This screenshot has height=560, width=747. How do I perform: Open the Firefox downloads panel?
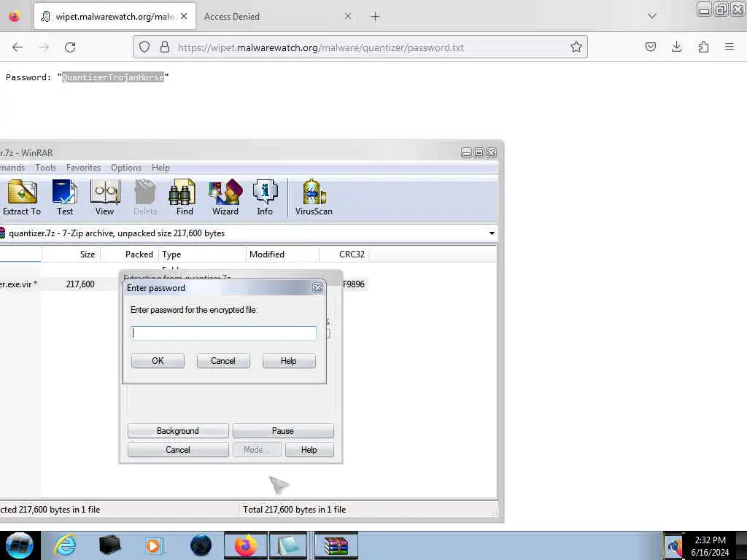click(x=676, y=47)
